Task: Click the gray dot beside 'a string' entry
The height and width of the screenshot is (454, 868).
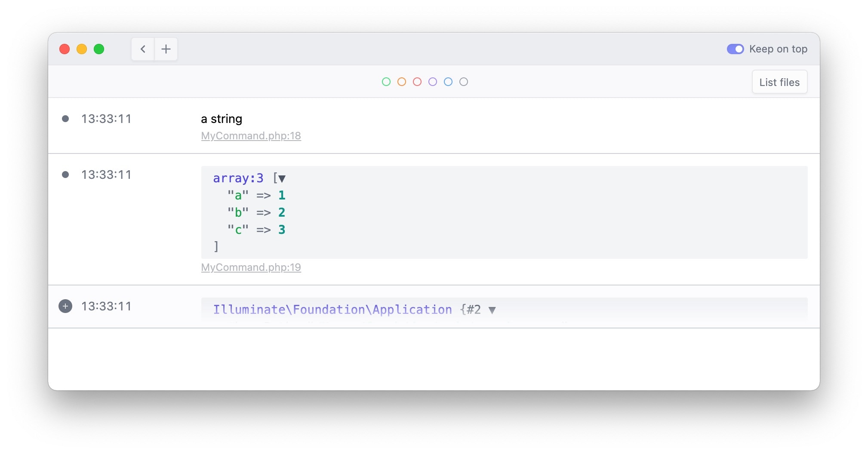Action: [x=65, y=119]
